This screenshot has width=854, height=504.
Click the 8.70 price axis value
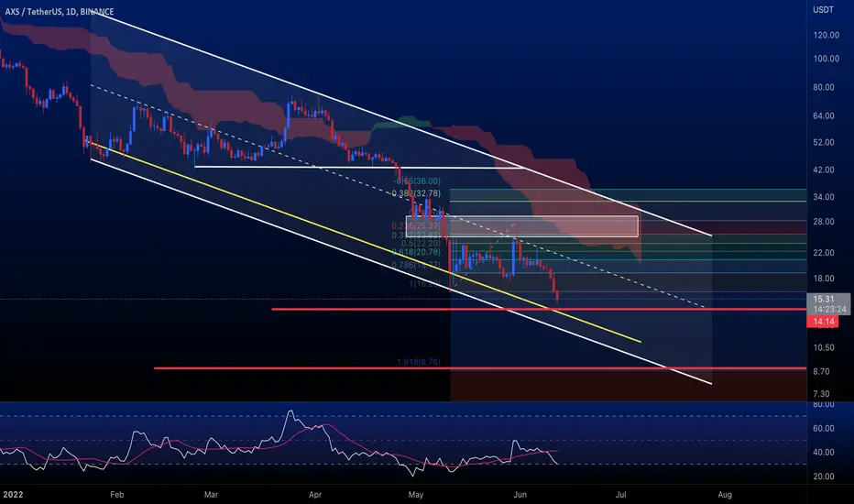(821, 372)
